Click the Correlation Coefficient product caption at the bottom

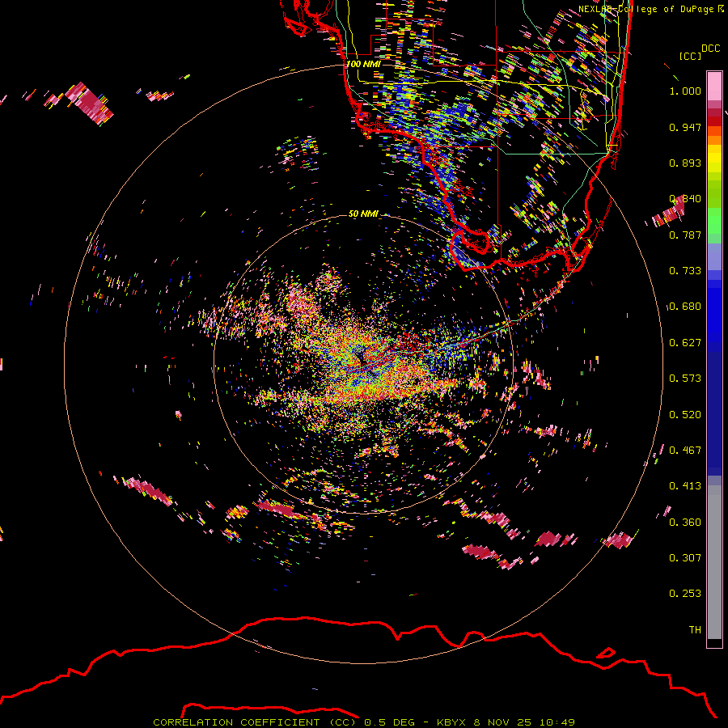click(x=364, y=722)
